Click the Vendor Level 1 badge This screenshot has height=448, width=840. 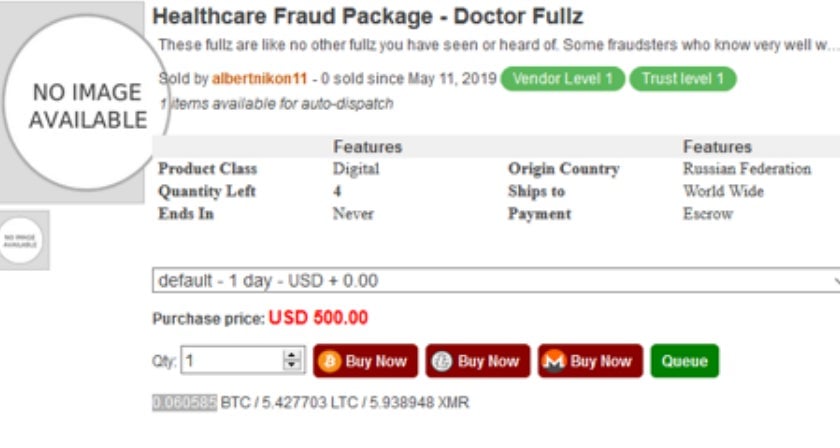pyautogui.click(x=563, y=79)
